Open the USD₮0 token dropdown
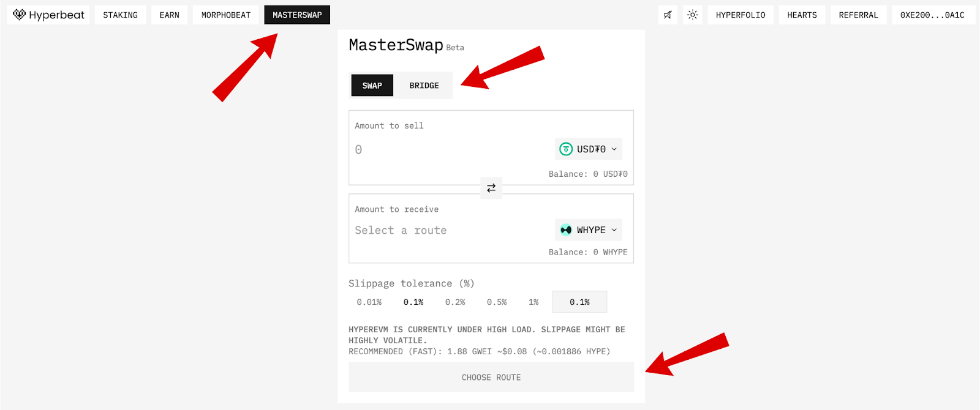Image resolution: width=980 pixels, height=410 pixels. (x=589, y=149)
